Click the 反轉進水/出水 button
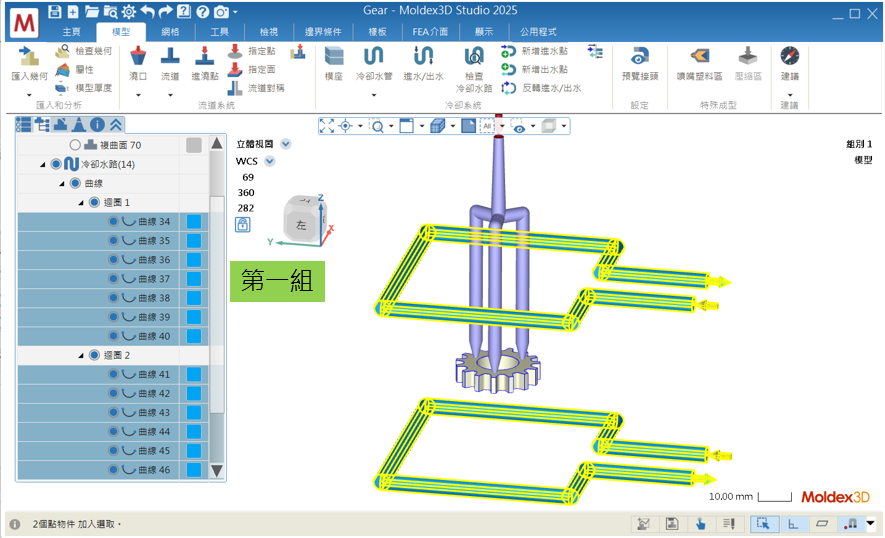885x538 pixels. [541, 88]
